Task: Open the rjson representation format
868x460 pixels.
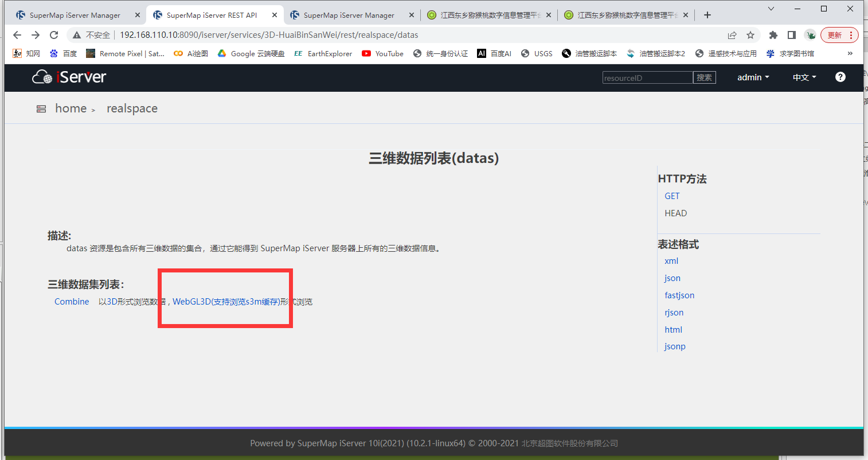Action: coord(674,313)
